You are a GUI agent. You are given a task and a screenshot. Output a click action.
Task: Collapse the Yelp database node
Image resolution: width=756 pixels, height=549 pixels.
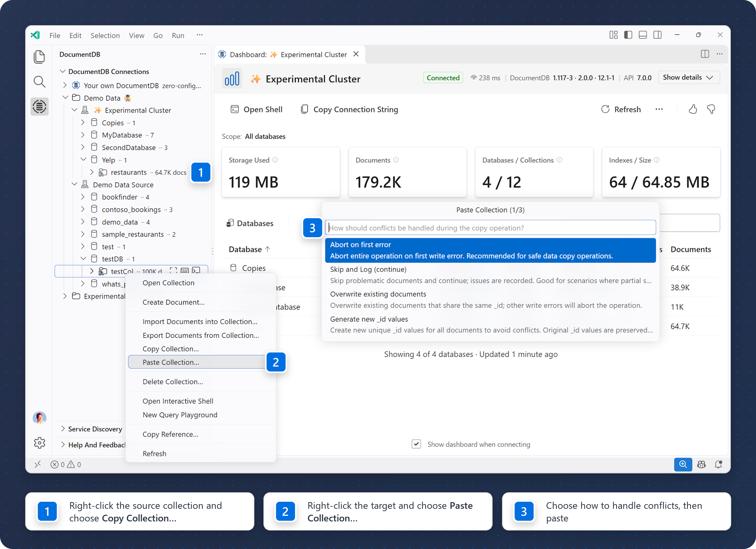[83, 160]
